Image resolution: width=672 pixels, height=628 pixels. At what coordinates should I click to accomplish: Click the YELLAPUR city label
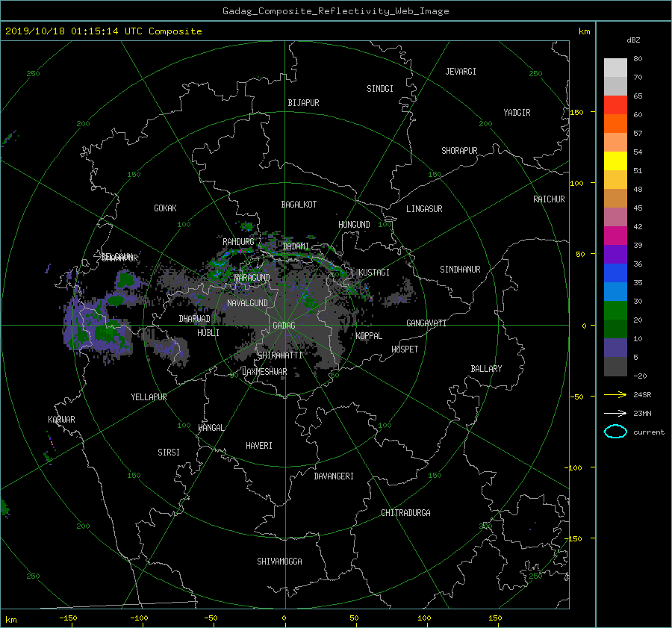149,397
